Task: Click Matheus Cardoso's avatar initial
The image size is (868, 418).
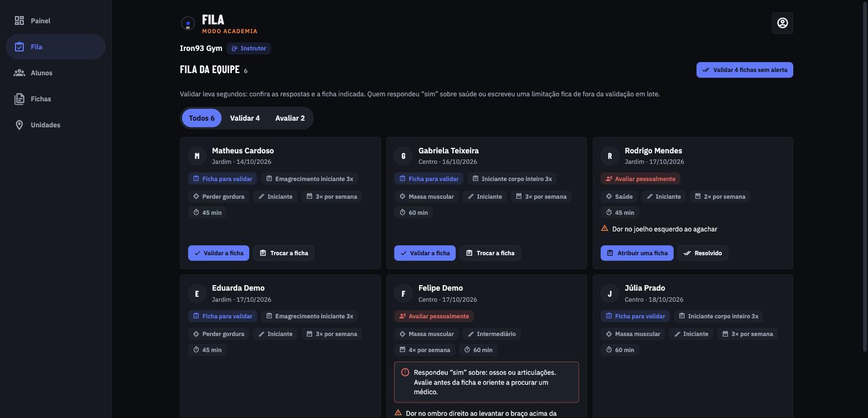Action: (x=197, y=156)
